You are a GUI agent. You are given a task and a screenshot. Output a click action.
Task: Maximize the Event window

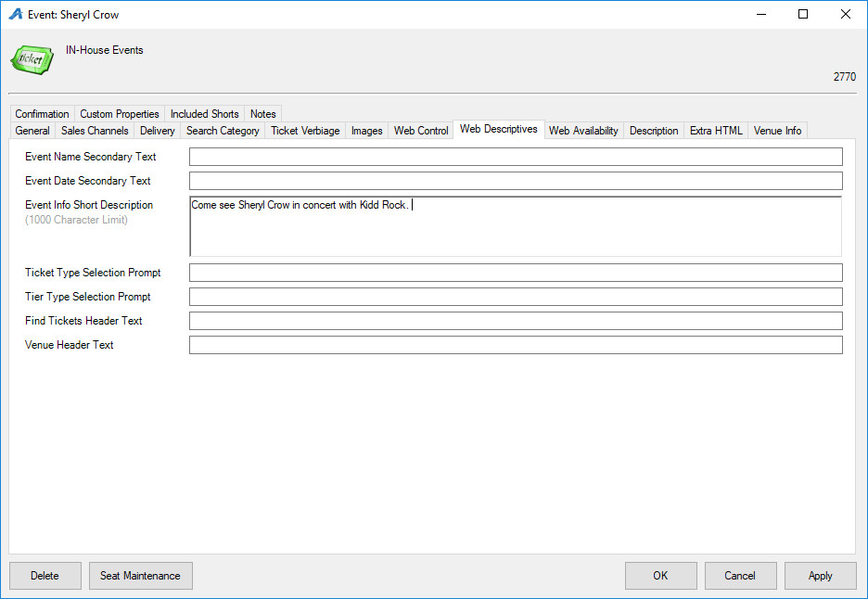(803, 15)
